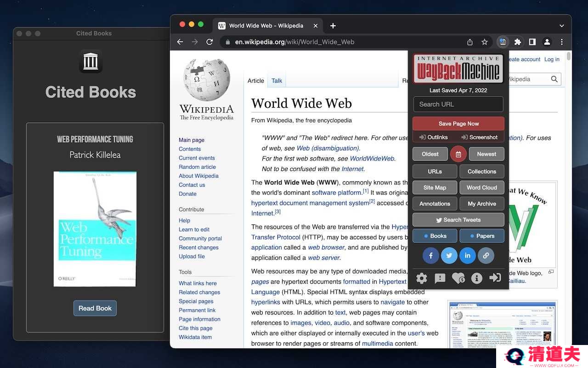The image size is (588, 368).
Task: Bookmark page with star icon
Action: pyautogui.click(x=485, y=42)
